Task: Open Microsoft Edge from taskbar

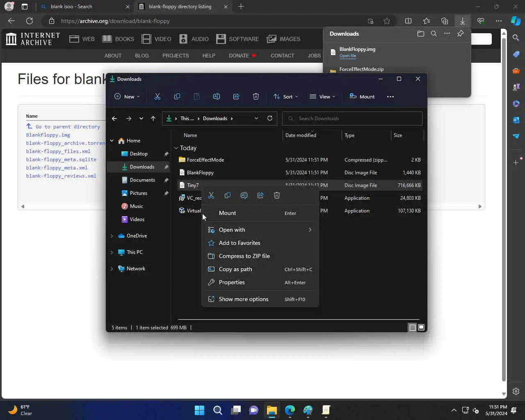Action: (290, 410)
